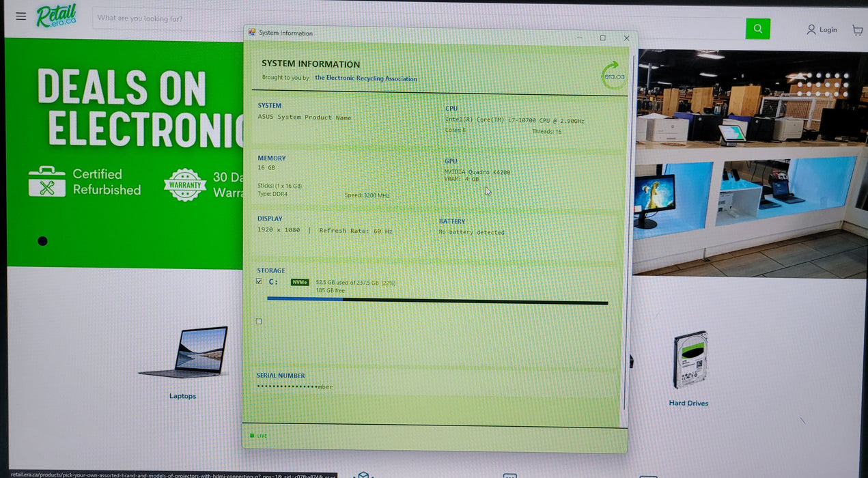Viewport: 868px width, 478px height.
Task: Maximize the System Information window
Action: point(602,38)
